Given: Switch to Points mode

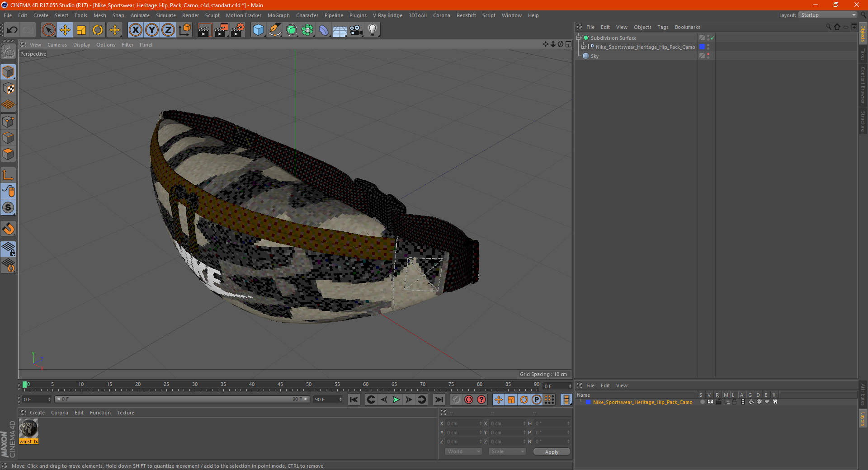Looking at the screenshot, I should (x=8, y=122).
